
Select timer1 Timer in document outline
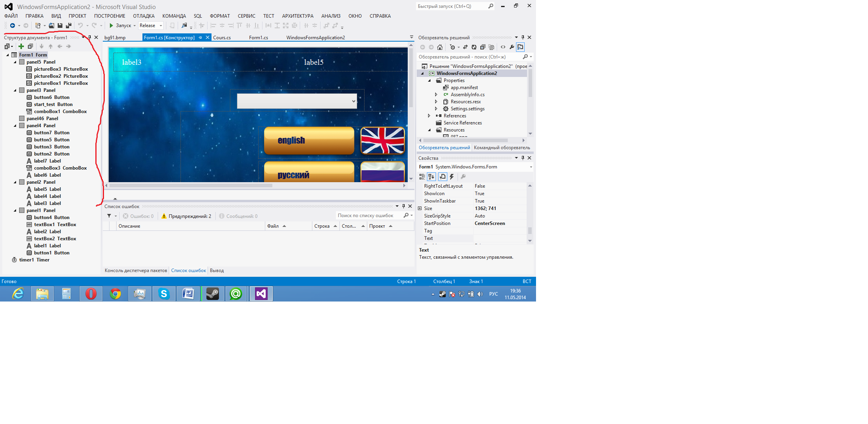pyautogui.click(x=34, y=260)
